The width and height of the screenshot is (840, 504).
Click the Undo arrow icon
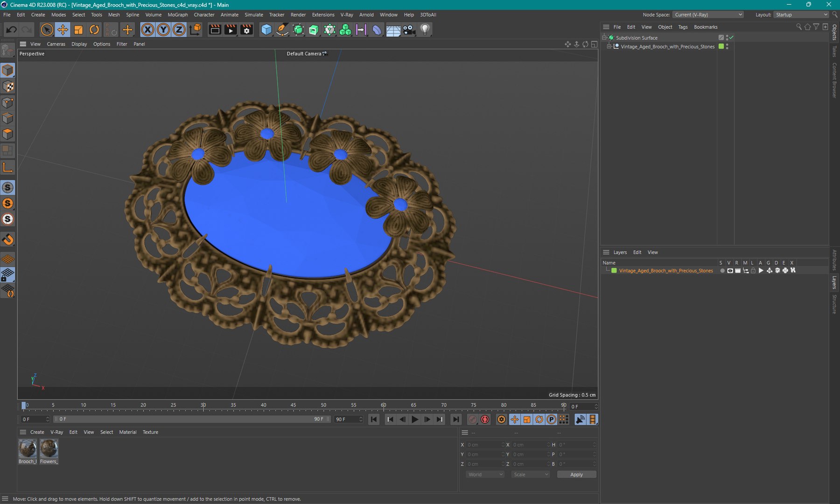pos(11,30)
